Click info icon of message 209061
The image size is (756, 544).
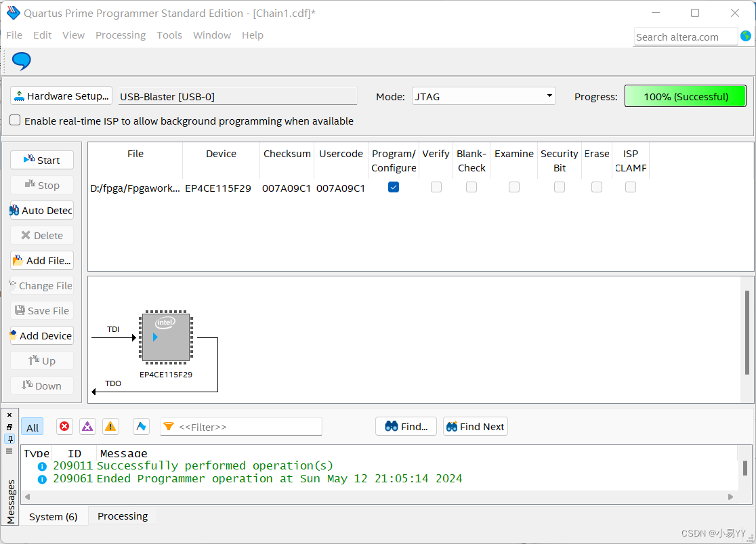tap(42, 480)
